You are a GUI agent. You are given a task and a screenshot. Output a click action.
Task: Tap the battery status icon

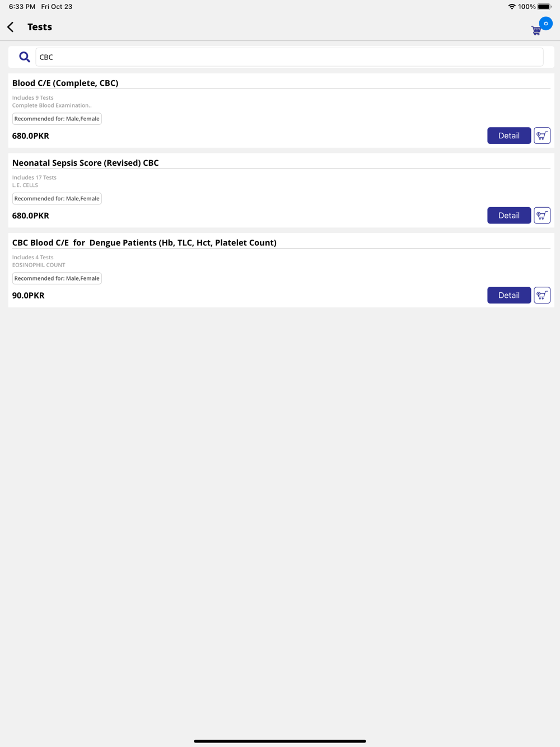tap(544, 7)
